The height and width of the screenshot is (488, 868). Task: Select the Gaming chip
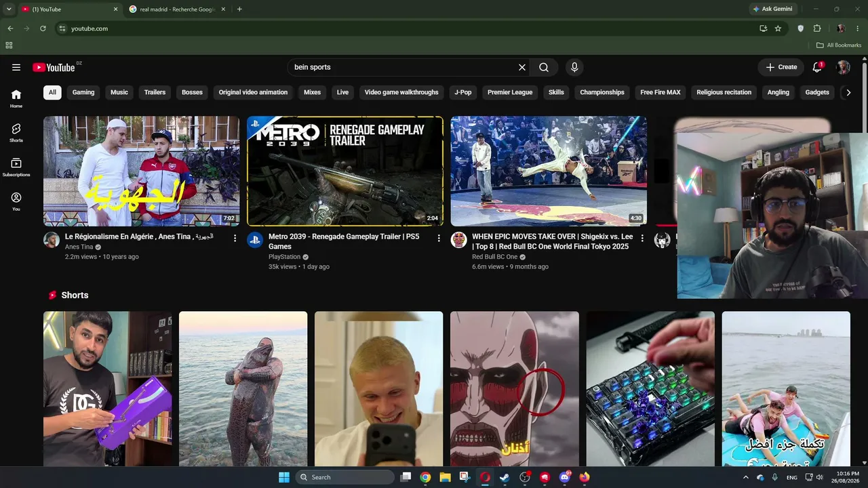pyautogui.click(x=83, y=92)
